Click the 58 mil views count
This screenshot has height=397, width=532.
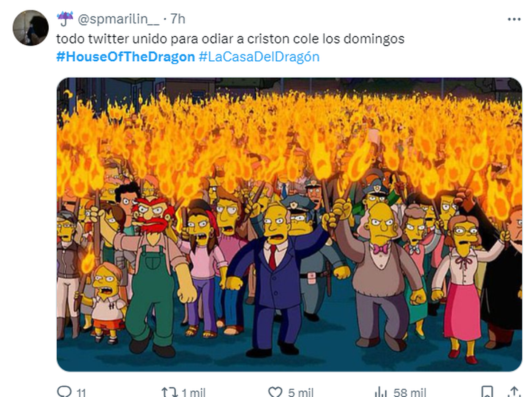pyautogui.click(x=410, y=393)
